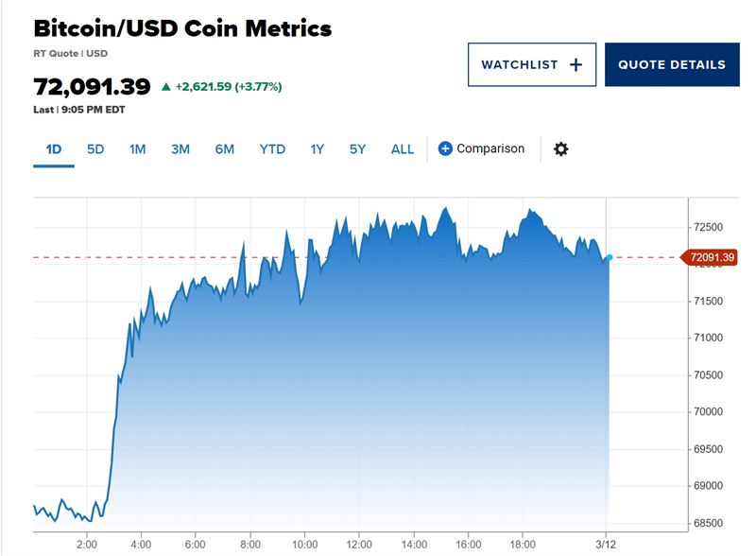Select the 1M chart range
The width and height of the screenshot is (756, 556).
(137, 149)
